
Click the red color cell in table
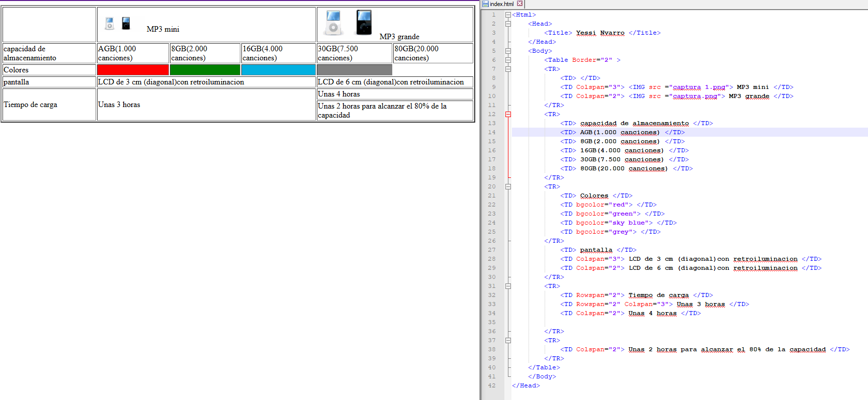tap(133, 70)
